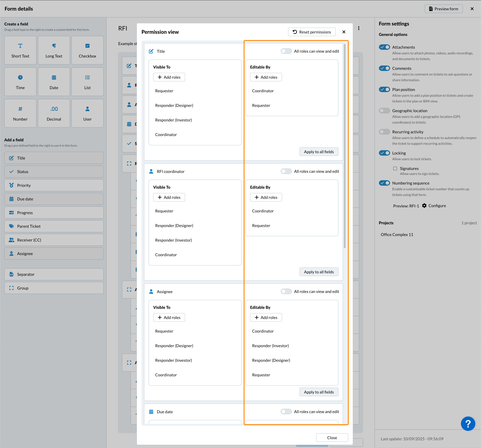Click the Configure gear icon
Image resolution: width=481 pixels, height=448 pixels.
click(x=424, y=206)
